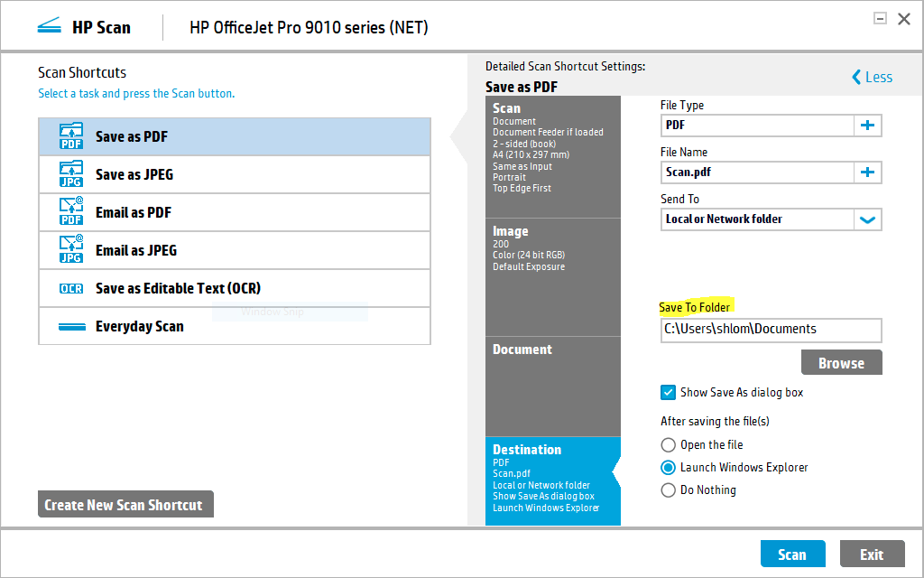Click the Browse button for save folder
The image size is (924, 578).
[841, 362]
